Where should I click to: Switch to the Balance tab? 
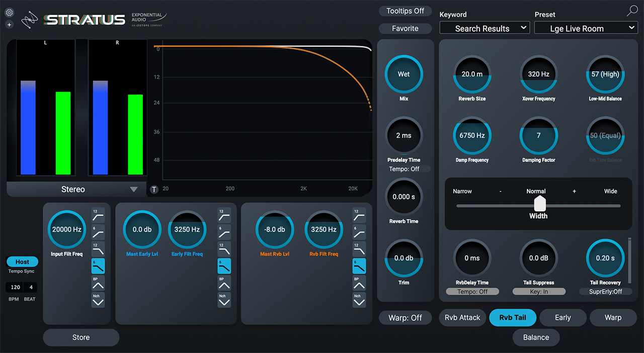(x=536, y=337)
